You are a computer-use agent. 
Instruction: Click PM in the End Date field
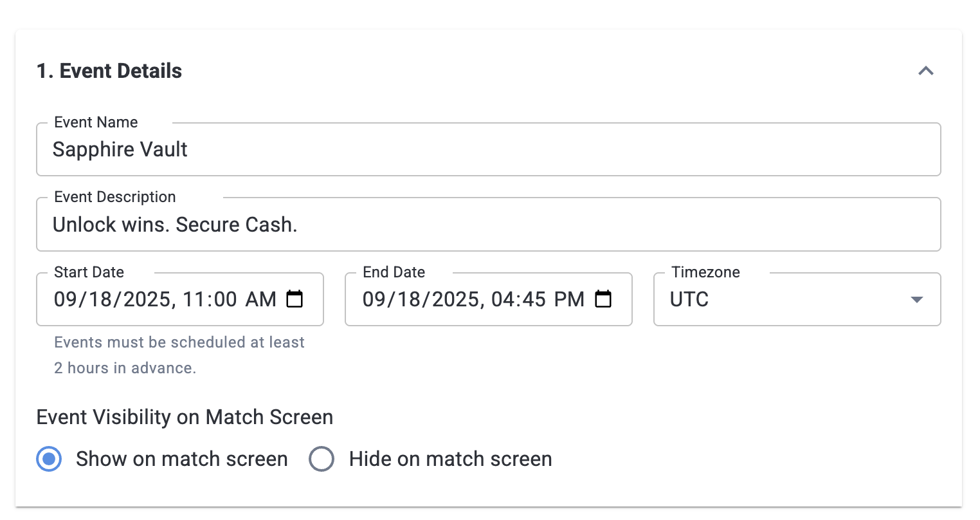pos(569,299)
